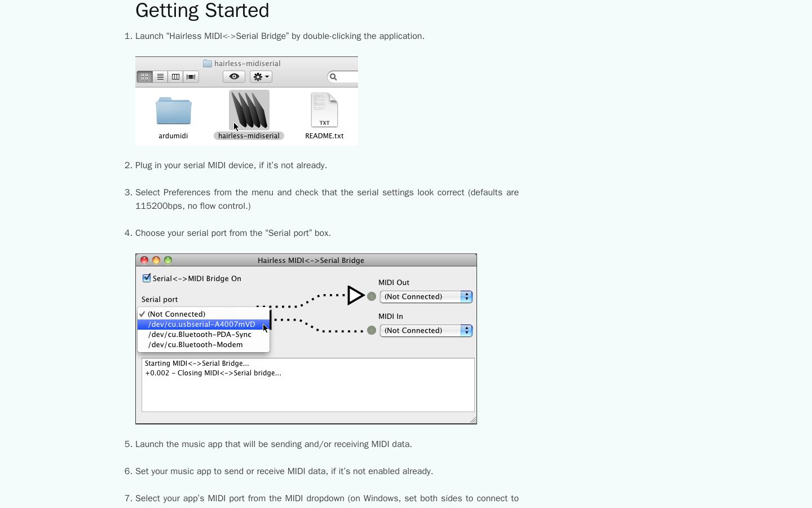Click the Getting Started heading
The height and width of the screenshot is (508, 812).
(x=202, y=10)
